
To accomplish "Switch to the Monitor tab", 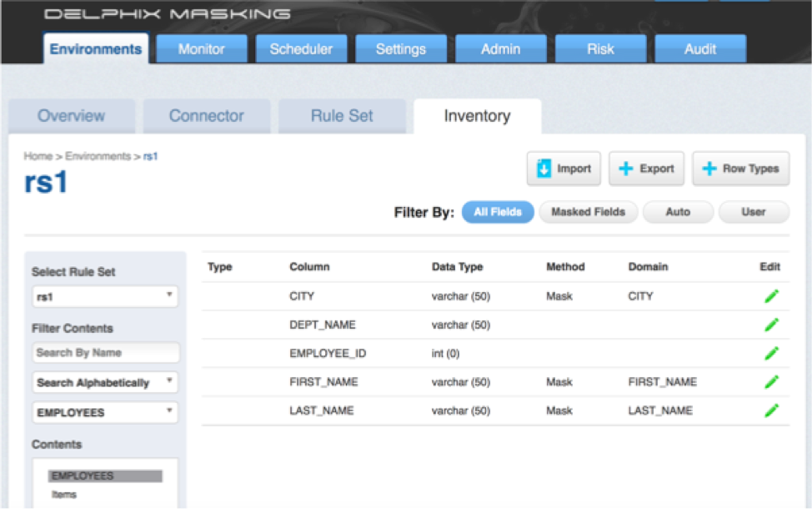I will pos(201,49).
